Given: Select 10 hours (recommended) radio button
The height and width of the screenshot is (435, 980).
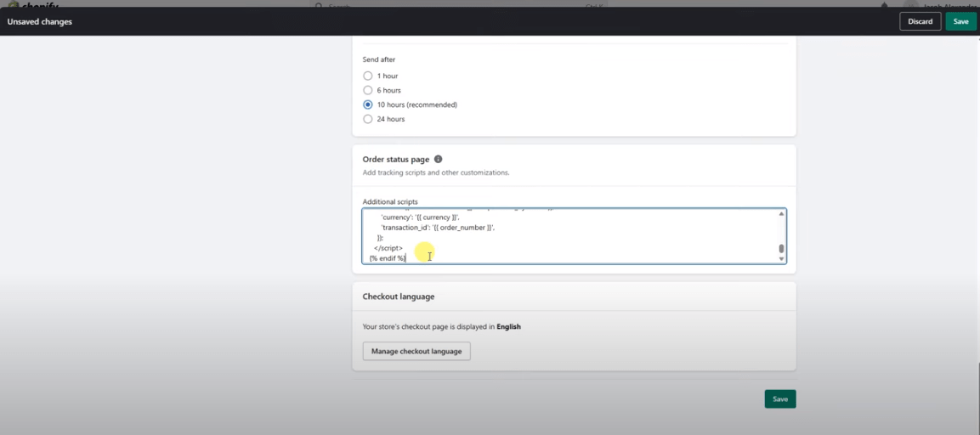Looking at the screenshot, I should (368, 105).
